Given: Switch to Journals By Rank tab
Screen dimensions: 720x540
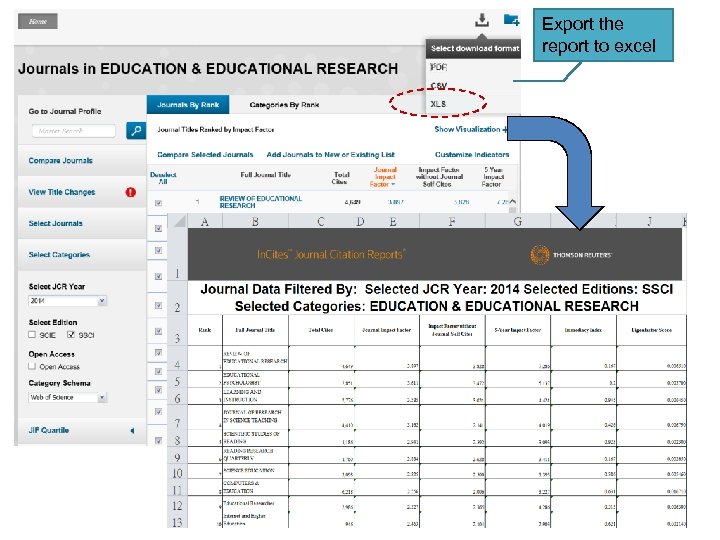Looking at the screenshot, I should point(188,105).
